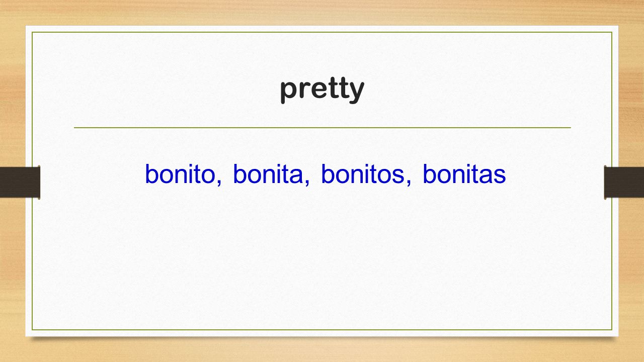Select the word "bonitas"
The image size is (644, 362).
[464, 174]
